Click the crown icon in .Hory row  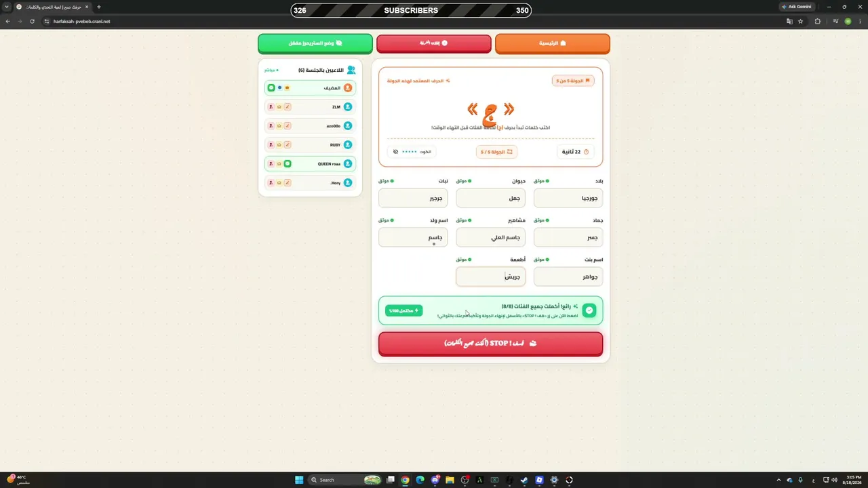click(x=279, y=183)
